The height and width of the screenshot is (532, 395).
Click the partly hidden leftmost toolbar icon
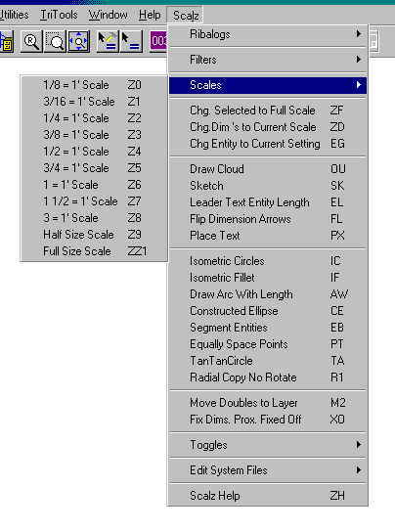[7, 41]
